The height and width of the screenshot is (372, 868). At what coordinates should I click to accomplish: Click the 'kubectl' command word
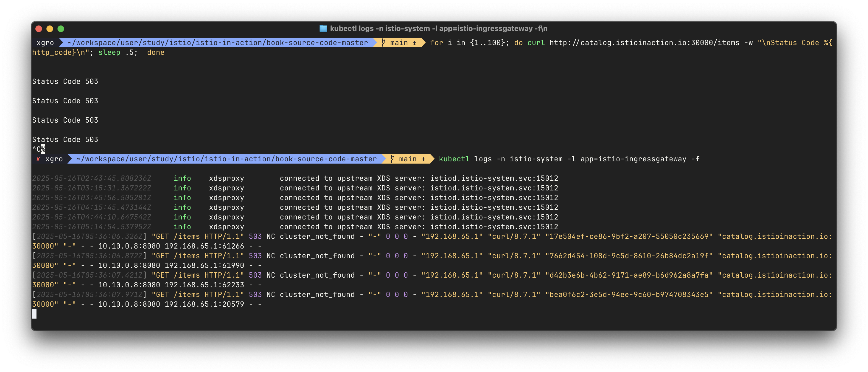[x=454, y=159]
